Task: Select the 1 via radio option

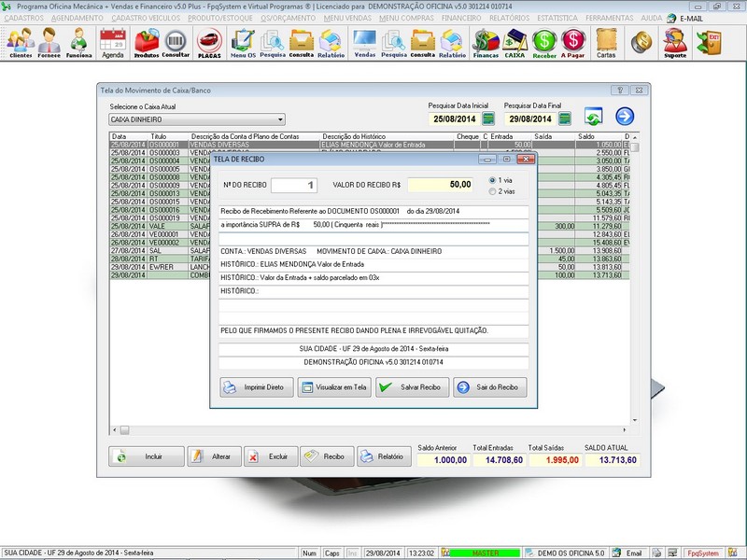Action: (494, 179)
